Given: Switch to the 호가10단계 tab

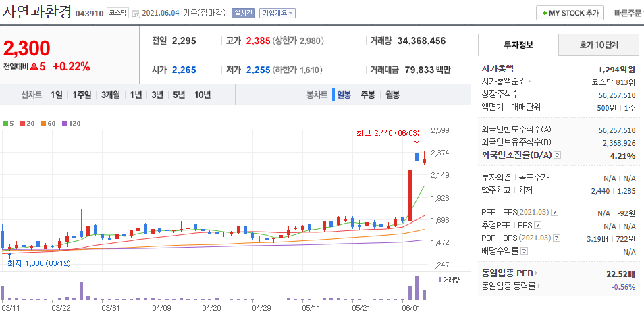Looking at the screenshot, I should (x=599, y=45).
